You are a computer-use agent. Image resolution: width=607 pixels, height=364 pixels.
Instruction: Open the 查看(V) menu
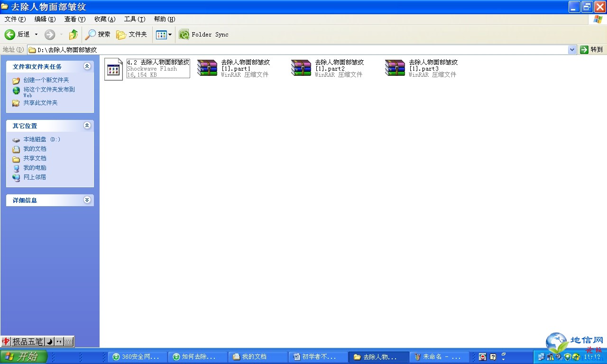click(75, 19)
